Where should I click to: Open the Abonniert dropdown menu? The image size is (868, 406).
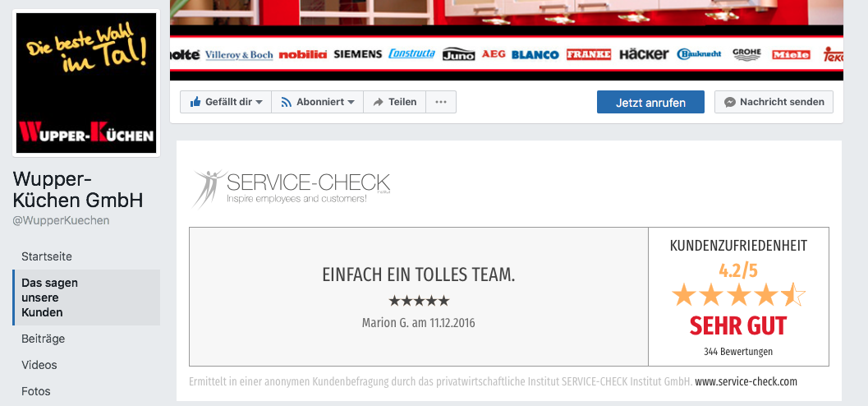click(x=317, y=102)
